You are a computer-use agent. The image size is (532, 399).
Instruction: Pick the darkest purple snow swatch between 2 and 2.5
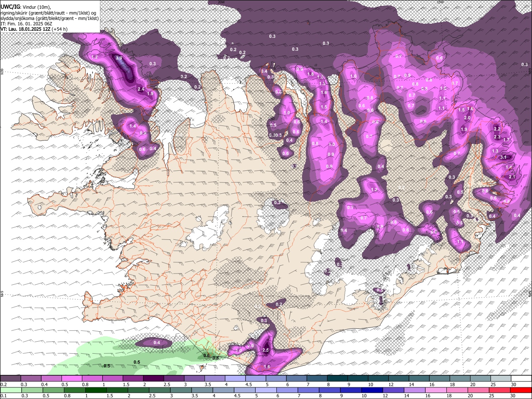(153, 378)
